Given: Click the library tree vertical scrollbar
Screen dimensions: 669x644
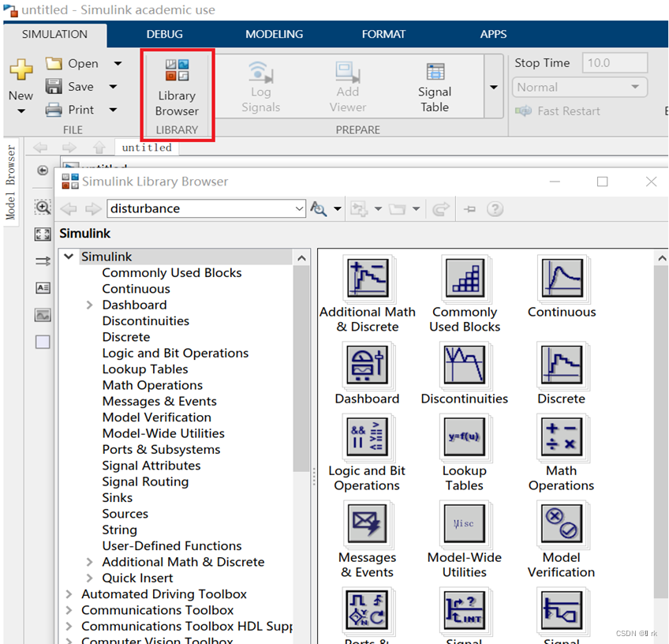Looking at the screenshot, I should (301, 368).
